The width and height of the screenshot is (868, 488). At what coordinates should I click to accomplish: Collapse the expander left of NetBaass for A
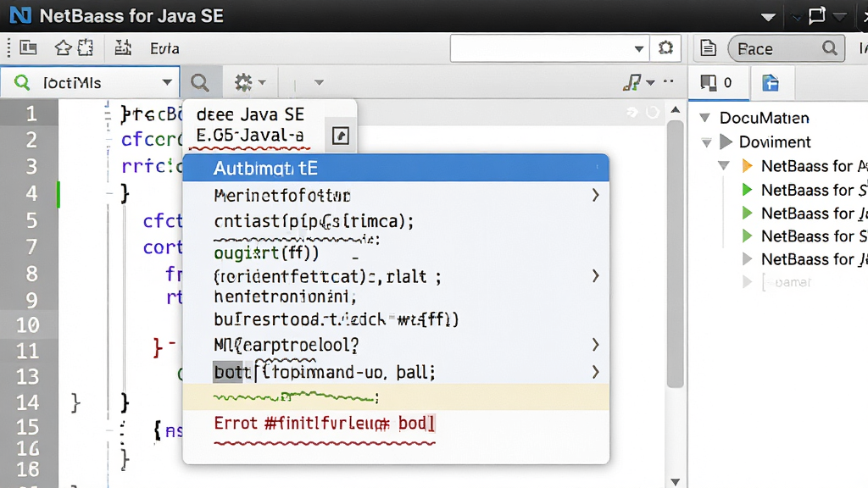coord(724,165)
